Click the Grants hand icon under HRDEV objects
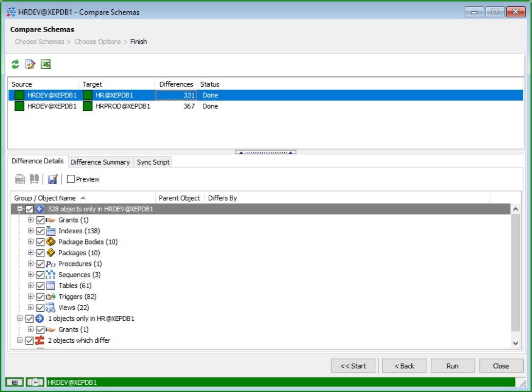 (51, 220)
